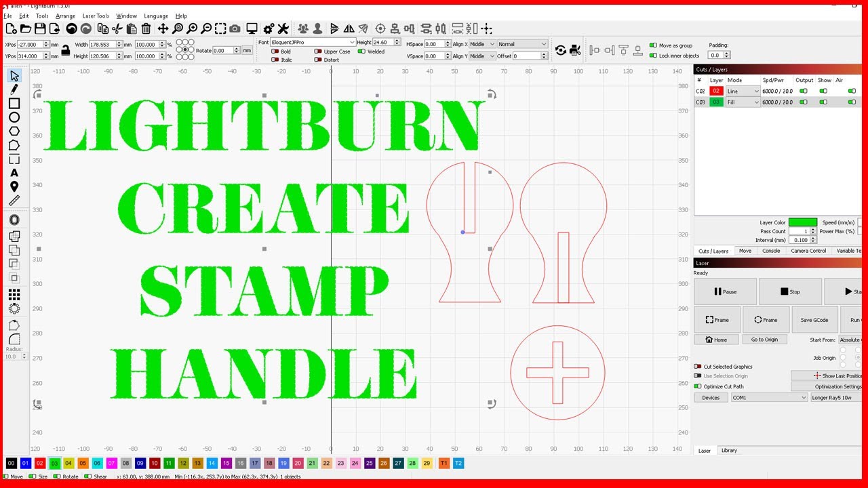
Task: Toggle the Italic text switch
Action: (x=275, y=60)
